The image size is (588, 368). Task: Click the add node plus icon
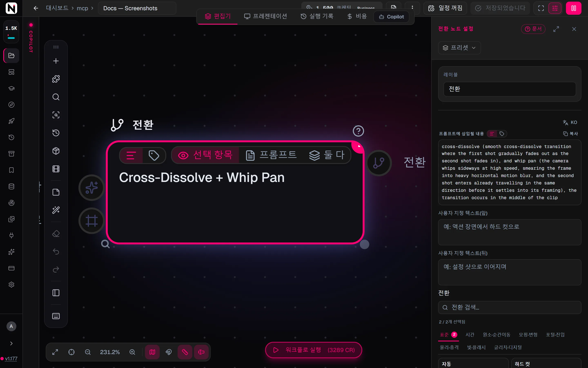pyautogui.click(x=56, y=61)
